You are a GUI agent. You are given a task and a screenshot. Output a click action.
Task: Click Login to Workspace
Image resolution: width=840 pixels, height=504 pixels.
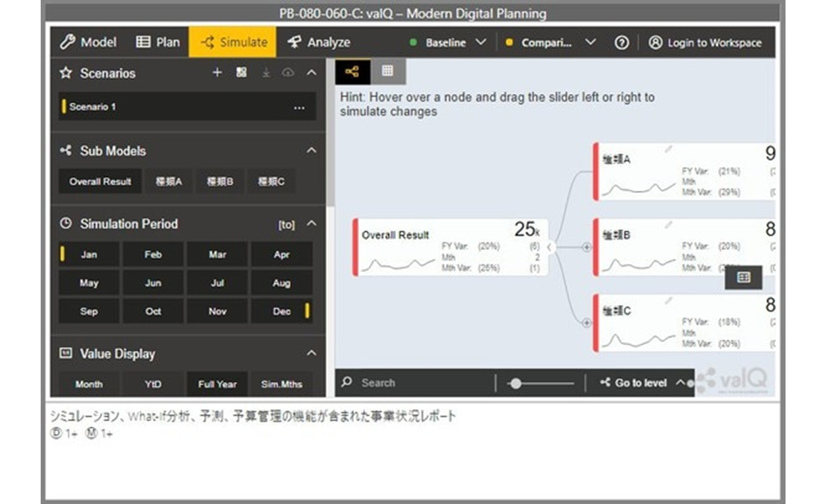[705, 43]
